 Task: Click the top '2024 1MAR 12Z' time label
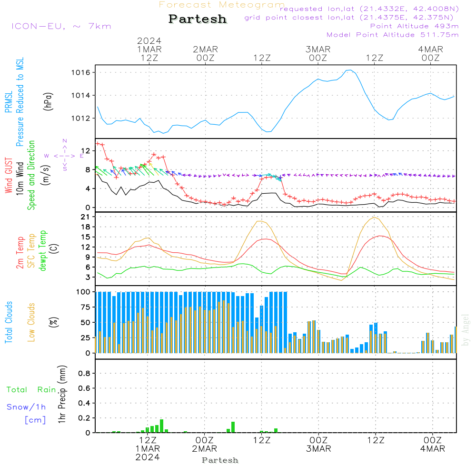(149, 49)
